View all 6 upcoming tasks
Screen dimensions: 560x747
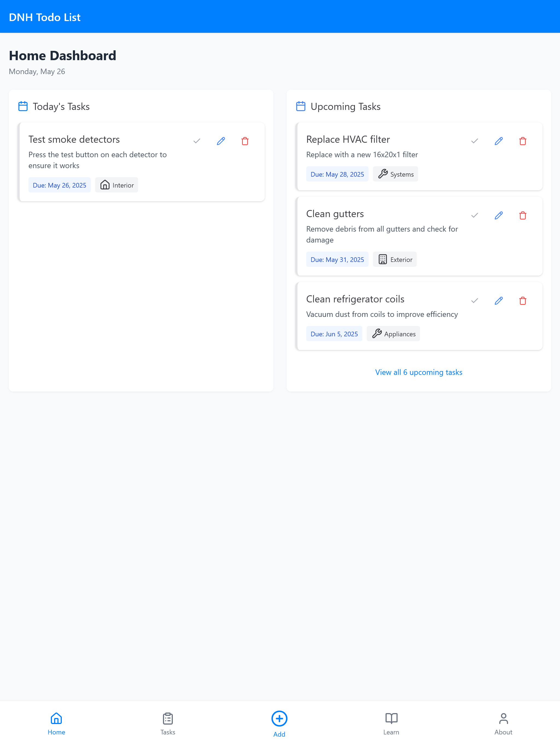pos(418,372)
